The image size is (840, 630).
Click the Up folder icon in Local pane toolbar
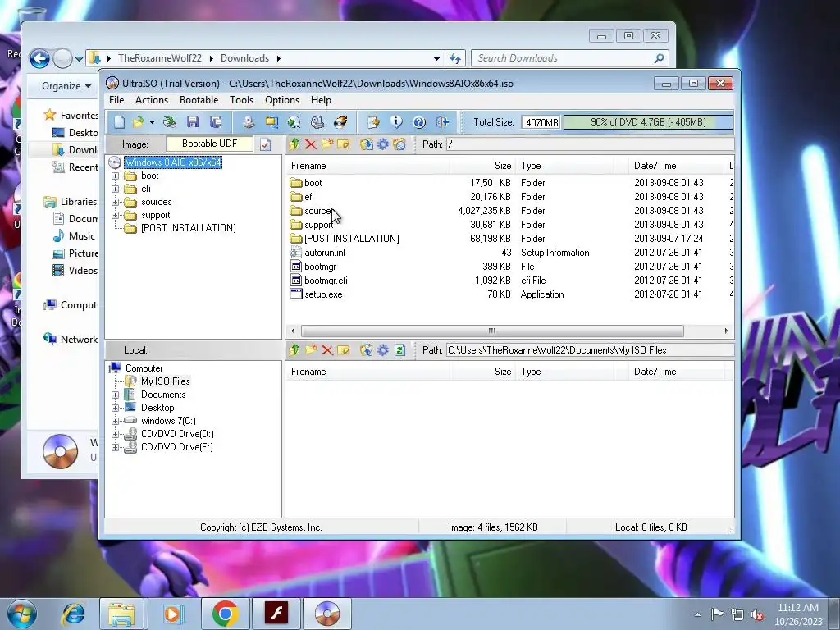click(x=294, y=350)
